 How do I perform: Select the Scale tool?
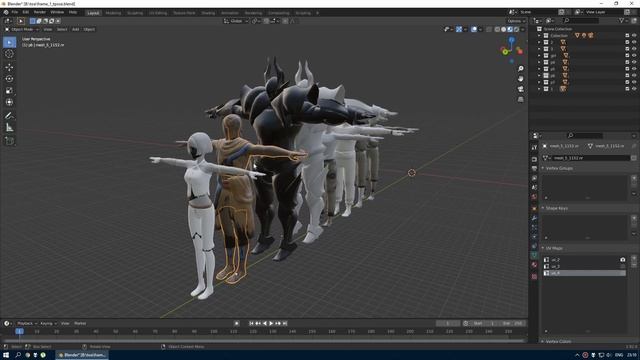point(9,91)
